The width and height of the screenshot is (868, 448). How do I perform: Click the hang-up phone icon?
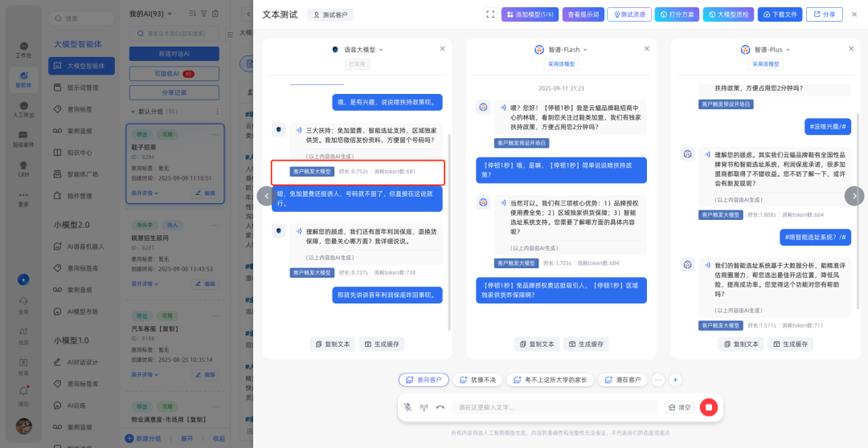tap(440, 407)
